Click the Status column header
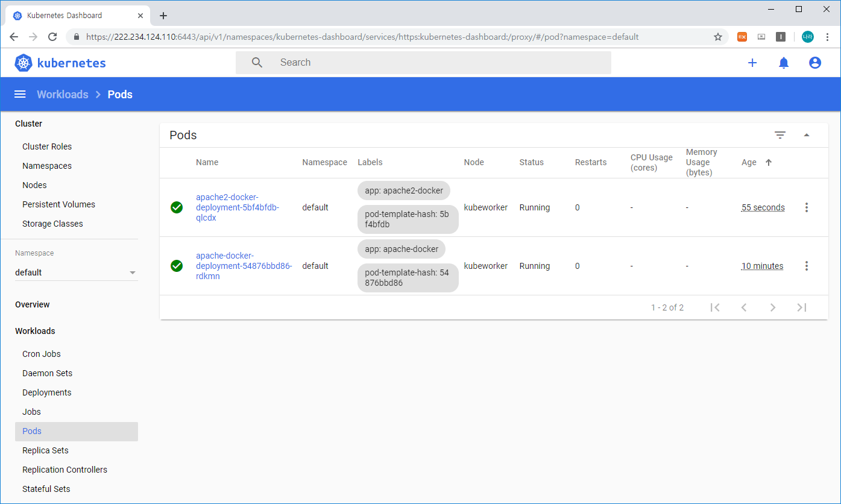 tap(532, 162)
